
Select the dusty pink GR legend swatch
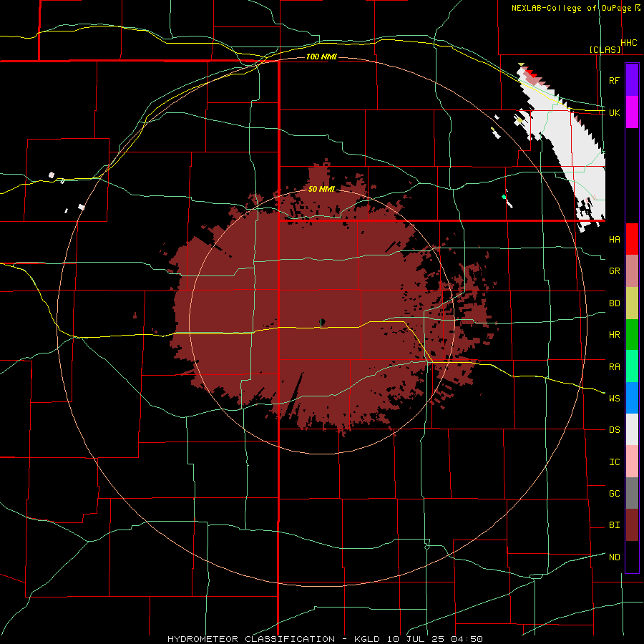point(632,271)
